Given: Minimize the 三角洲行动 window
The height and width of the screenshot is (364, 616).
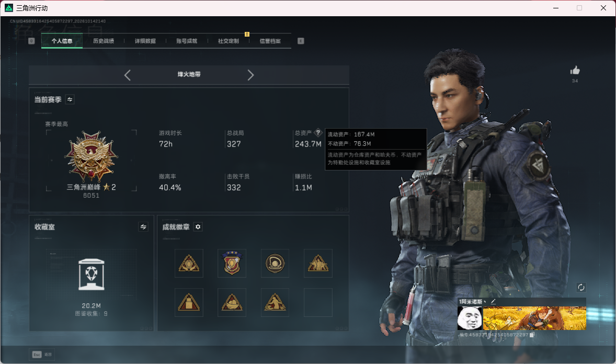Looking at the screenshot, I should (556, 8).
